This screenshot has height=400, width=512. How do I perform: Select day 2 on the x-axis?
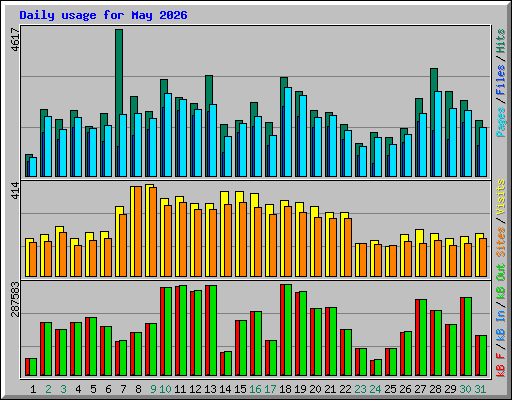tap(48, 389)
